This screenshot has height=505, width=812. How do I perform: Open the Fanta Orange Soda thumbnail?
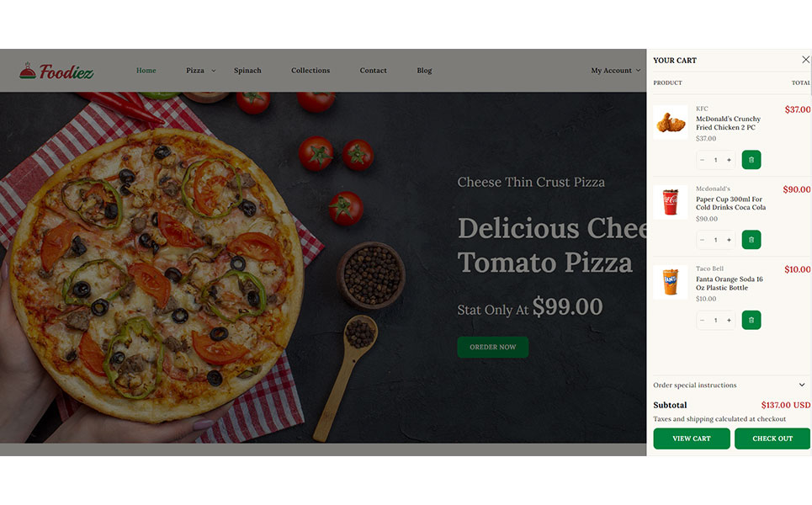(670, 282)
